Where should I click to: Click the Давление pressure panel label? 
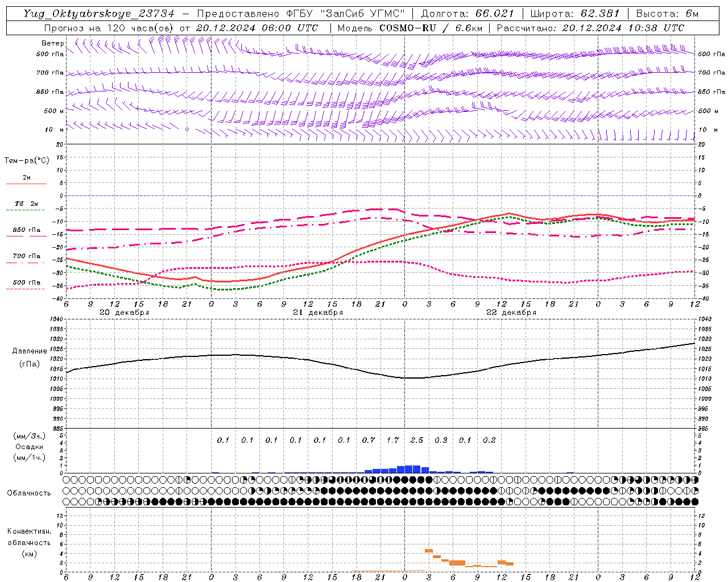coord(30,351)
